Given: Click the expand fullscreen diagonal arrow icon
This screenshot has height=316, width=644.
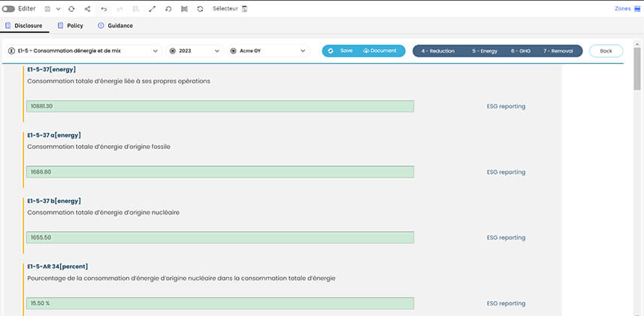Looking at the screenshot, I should [153, 8].
